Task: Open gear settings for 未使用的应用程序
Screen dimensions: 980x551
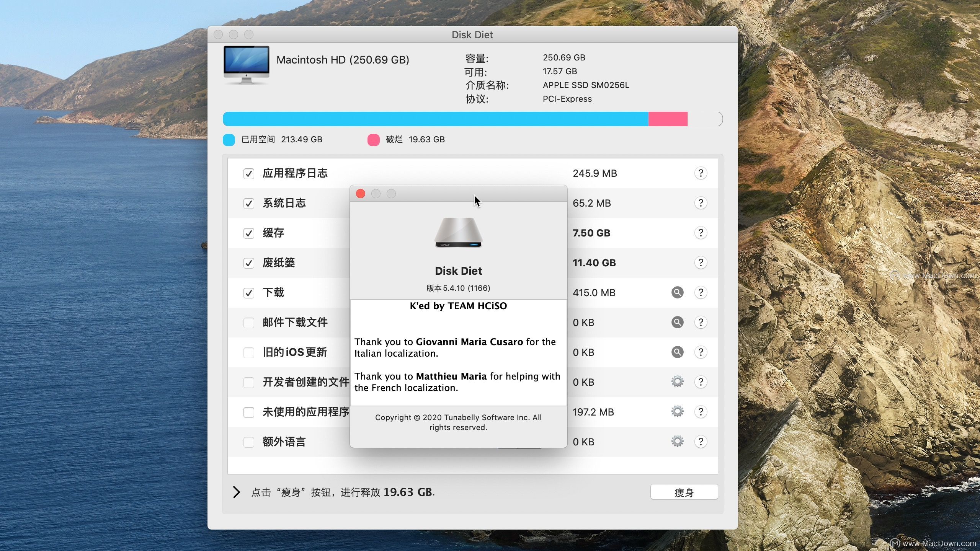Action: 677,412
